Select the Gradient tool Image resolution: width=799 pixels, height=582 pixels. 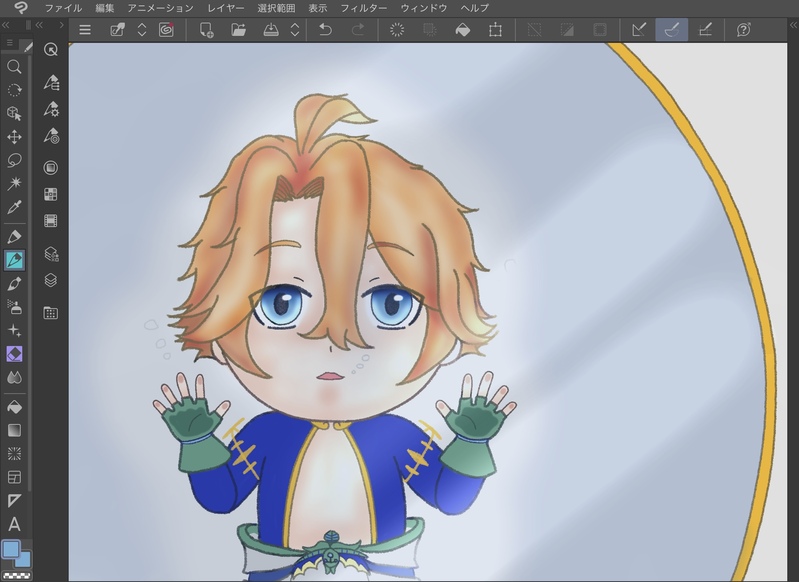click(x=14, y=430)
